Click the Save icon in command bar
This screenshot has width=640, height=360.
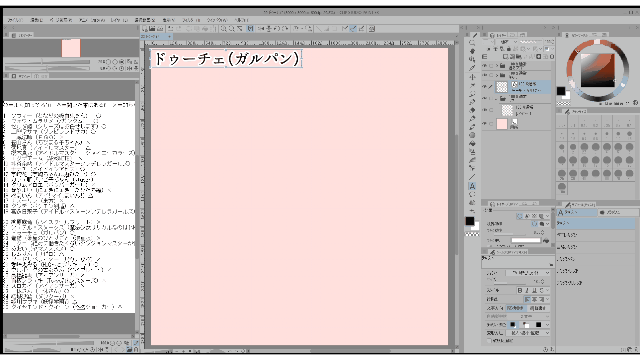[160, 29]
